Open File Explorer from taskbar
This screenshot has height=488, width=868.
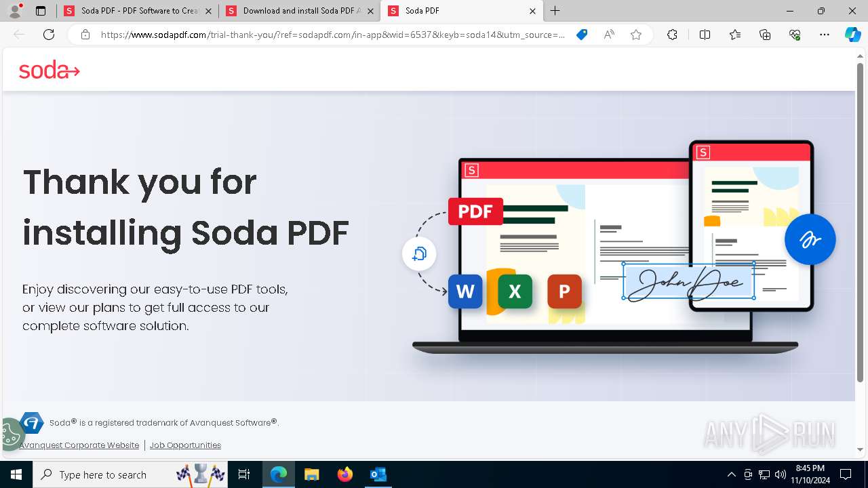pyautogui.click(x=312, y=474)
